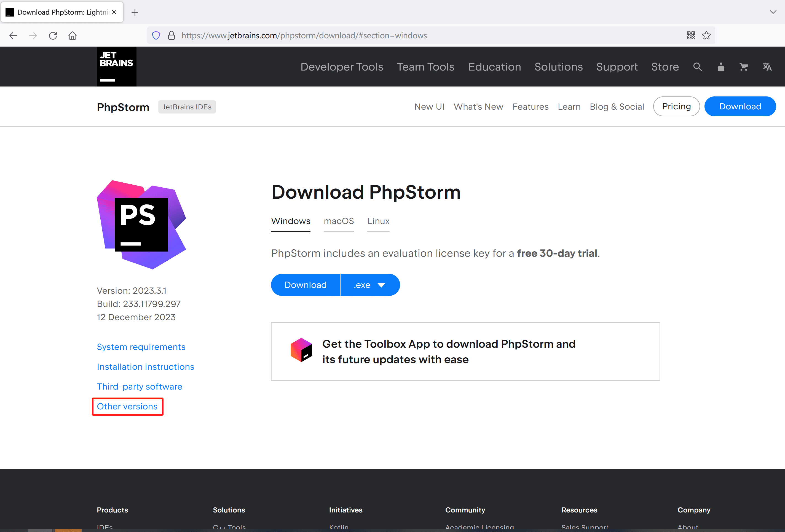
Task: Reload the page with the refresh icon
Action: [53, 36]
